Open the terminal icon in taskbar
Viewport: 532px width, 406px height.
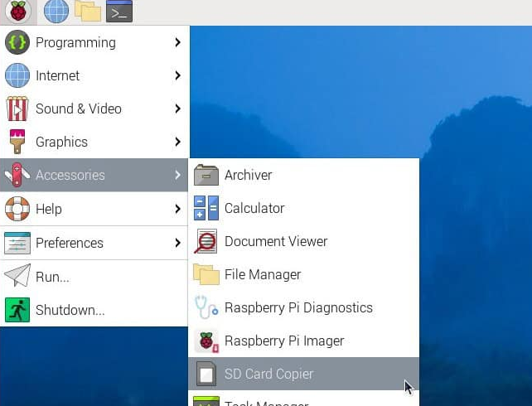click(119, 12)
